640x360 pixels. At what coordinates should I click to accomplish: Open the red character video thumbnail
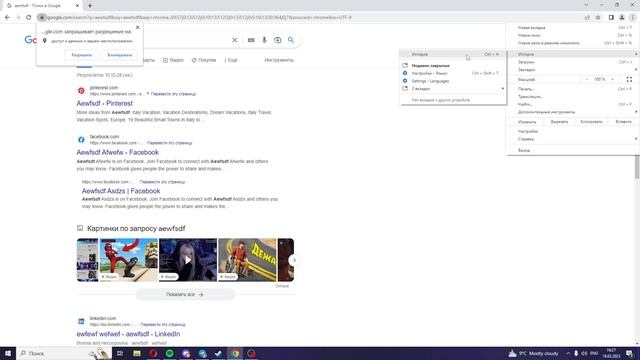tap(129, 260)
